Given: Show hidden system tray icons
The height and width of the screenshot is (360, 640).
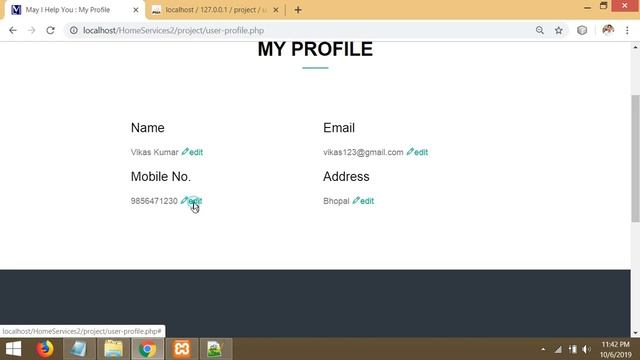Looking at the screenshot, I should click(543, 349).
